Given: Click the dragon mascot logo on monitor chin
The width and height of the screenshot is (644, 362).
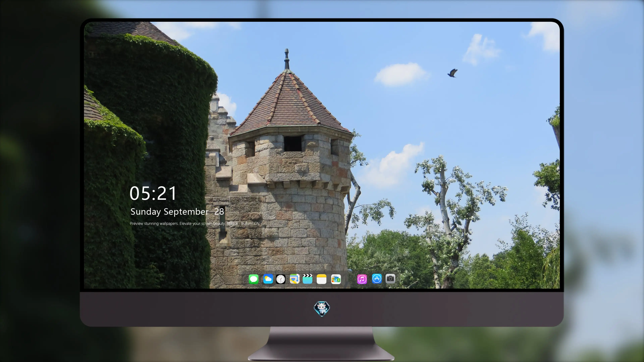Looking at the screenshot, I should tap(322, 309).
